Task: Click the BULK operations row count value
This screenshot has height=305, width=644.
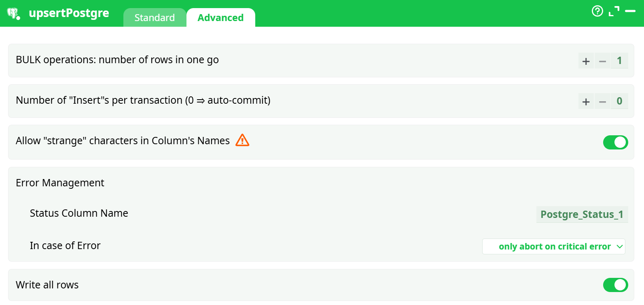Action: click(619, 61)
